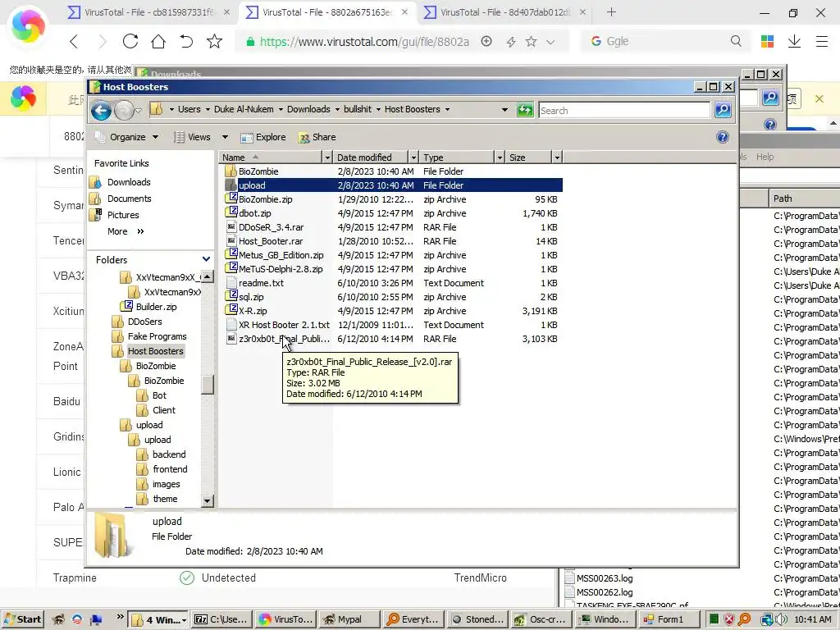Select the DDoSers folder in tree

144,322
